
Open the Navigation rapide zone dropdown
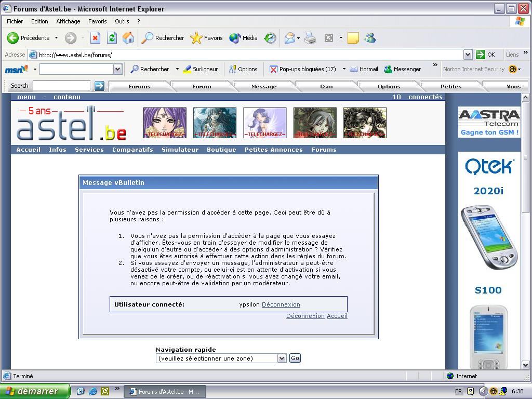pyautogui.click(x=282, y=358)
